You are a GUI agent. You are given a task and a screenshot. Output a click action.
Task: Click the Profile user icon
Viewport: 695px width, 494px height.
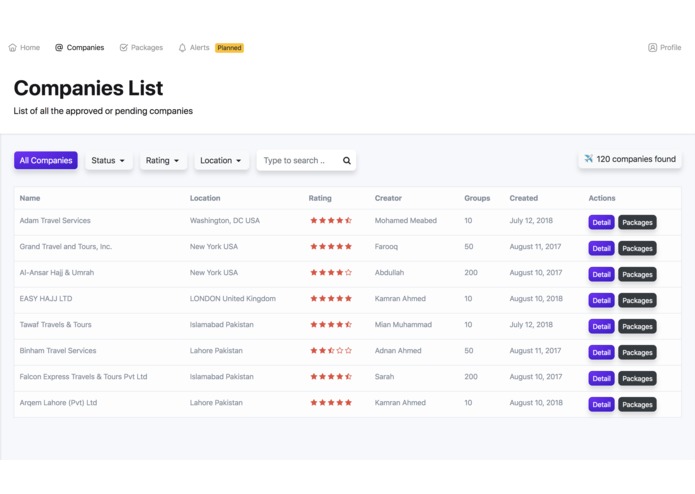pos(652,47)
